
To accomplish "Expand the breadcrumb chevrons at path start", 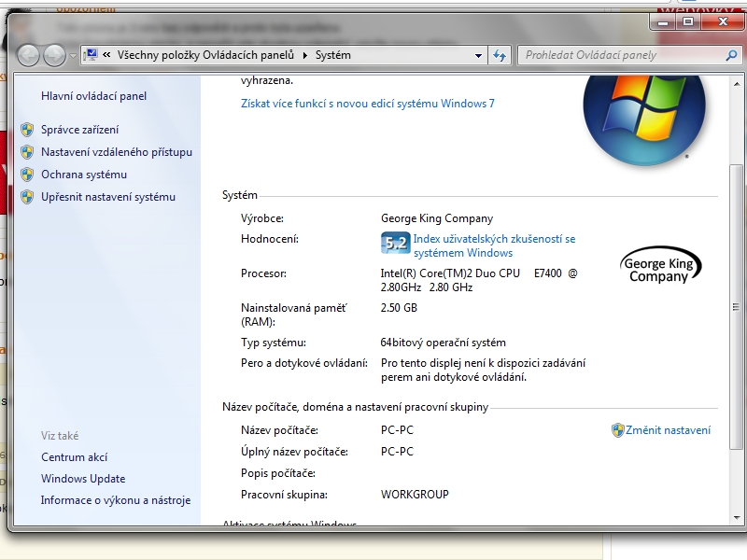I will coord(106,55).
